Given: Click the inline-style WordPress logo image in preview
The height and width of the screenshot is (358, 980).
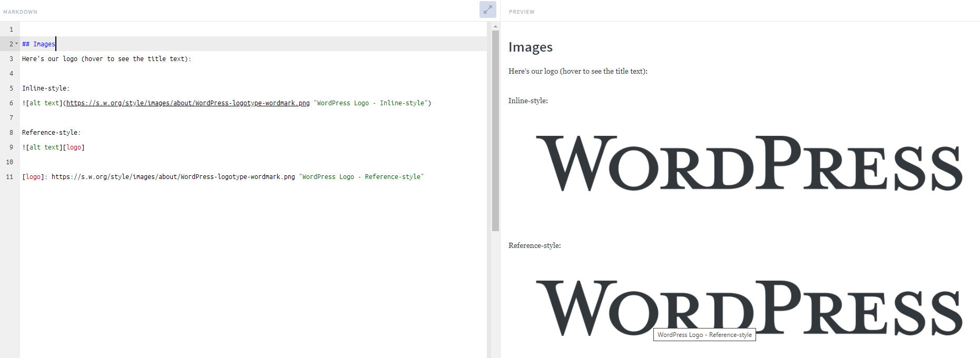Looking at the screenshot, I should 749,163.
